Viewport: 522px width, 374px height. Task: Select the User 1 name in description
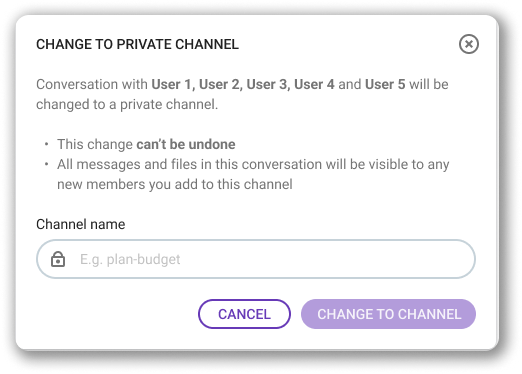tap(173, 84)
